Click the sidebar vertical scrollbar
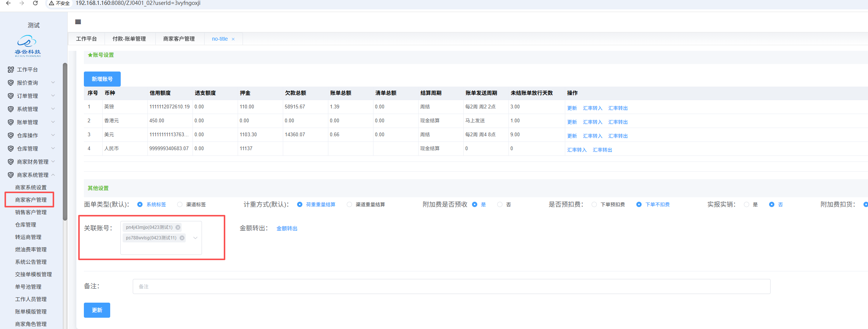The width and height of the screenshot is (868, 329). click(65, 143)
